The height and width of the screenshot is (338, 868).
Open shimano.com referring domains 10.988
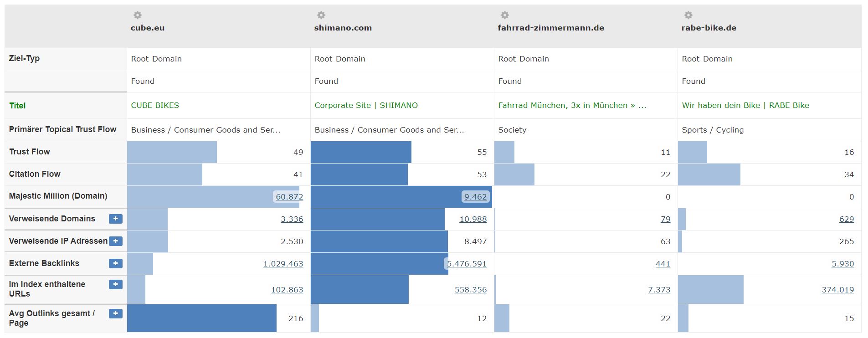coord(473,219)
